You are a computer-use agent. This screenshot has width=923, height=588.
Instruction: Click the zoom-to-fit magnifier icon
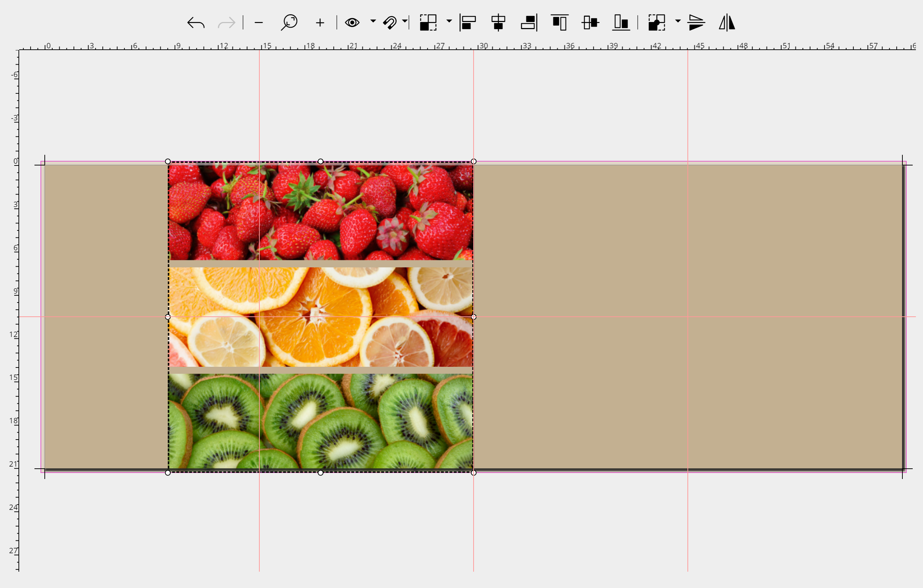289,23
